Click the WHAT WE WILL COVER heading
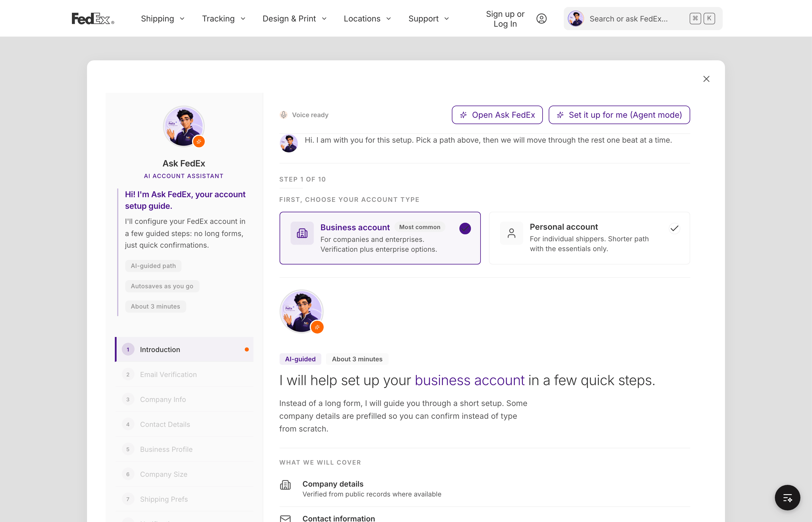 [320, 463]
